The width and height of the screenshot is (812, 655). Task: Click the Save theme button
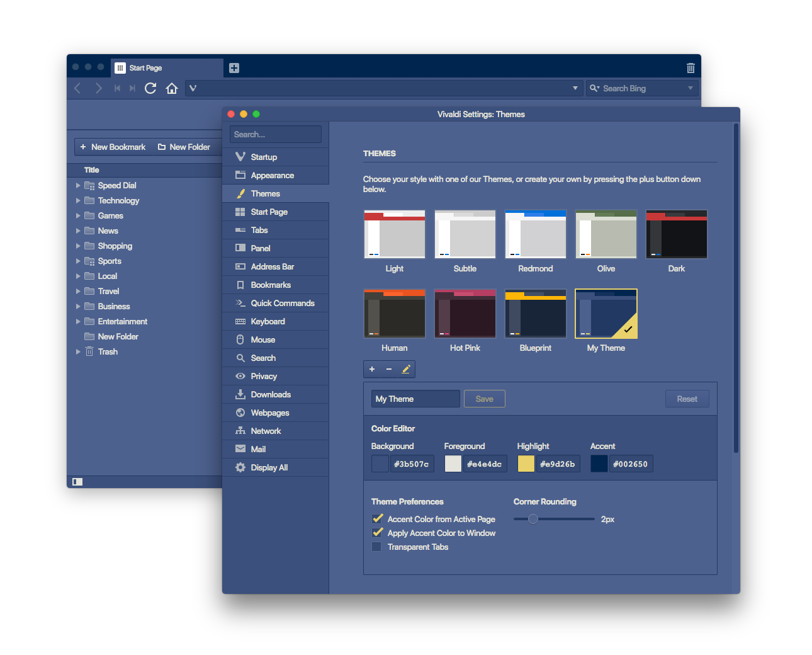tap(485, 399)
